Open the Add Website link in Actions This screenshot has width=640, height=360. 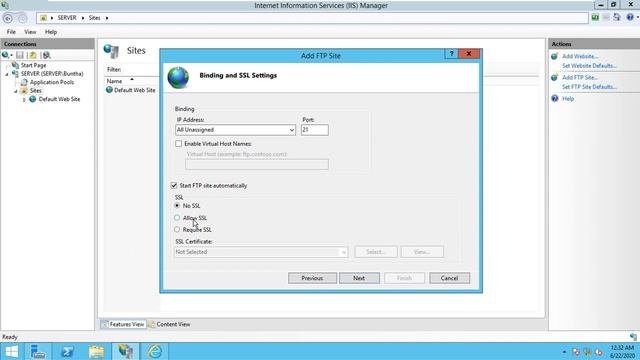click(580, 56)
